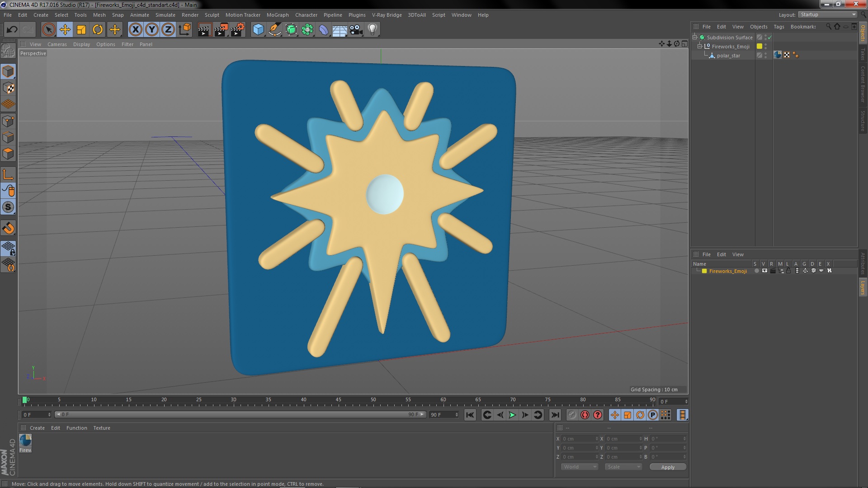Screen dimensions: 868x488
Task: Open the Simulate menu
Action: coord(165,15)
